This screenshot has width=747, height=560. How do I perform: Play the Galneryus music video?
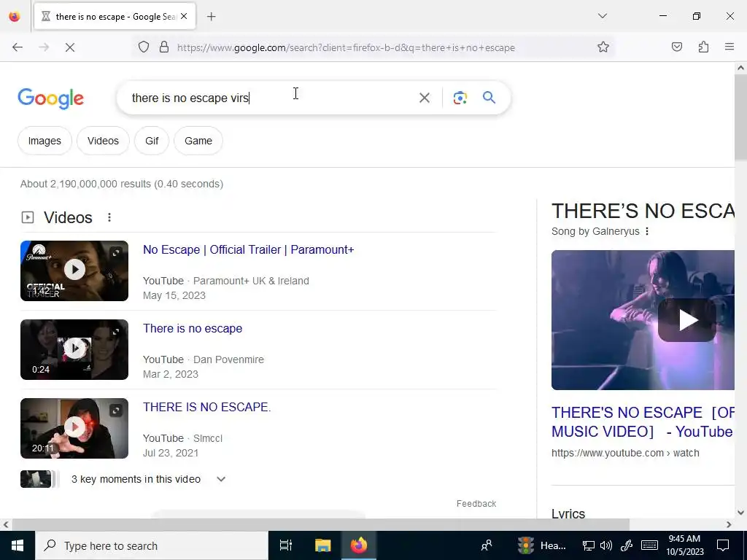click(686, 320)
